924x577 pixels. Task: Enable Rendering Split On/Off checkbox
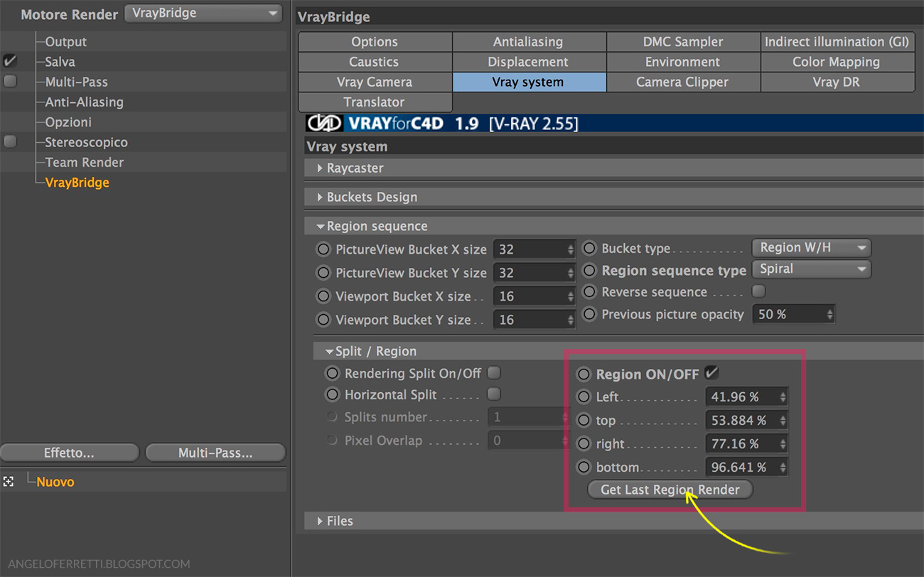pyautogui.click(x=494, y=372)
